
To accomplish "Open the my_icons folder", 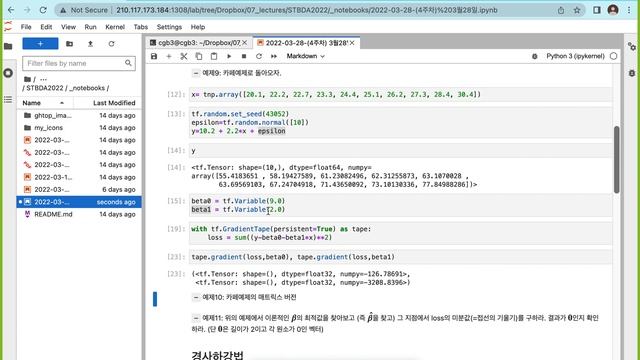I will [79, 128].
